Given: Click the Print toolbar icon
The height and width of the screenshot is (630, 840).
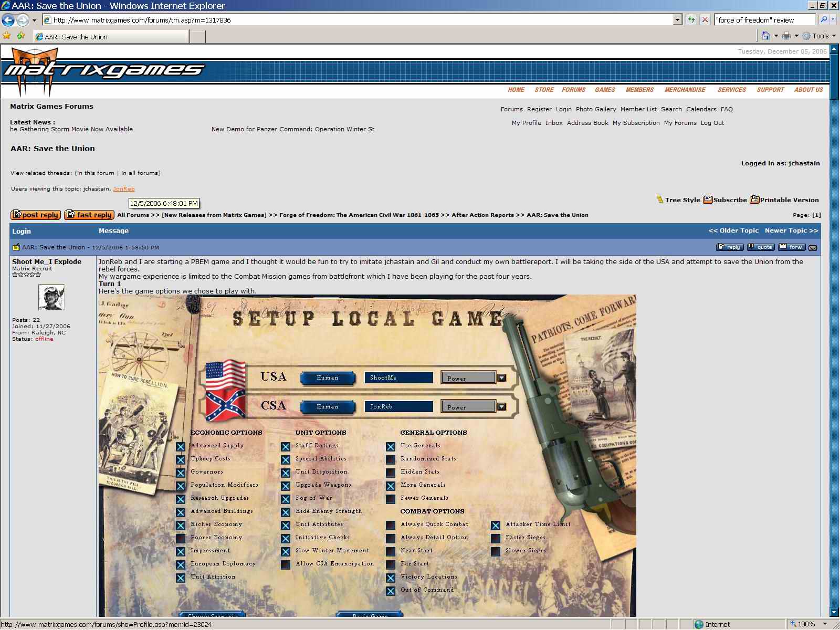Looking at the screenshot, I should tap(786, 36).
